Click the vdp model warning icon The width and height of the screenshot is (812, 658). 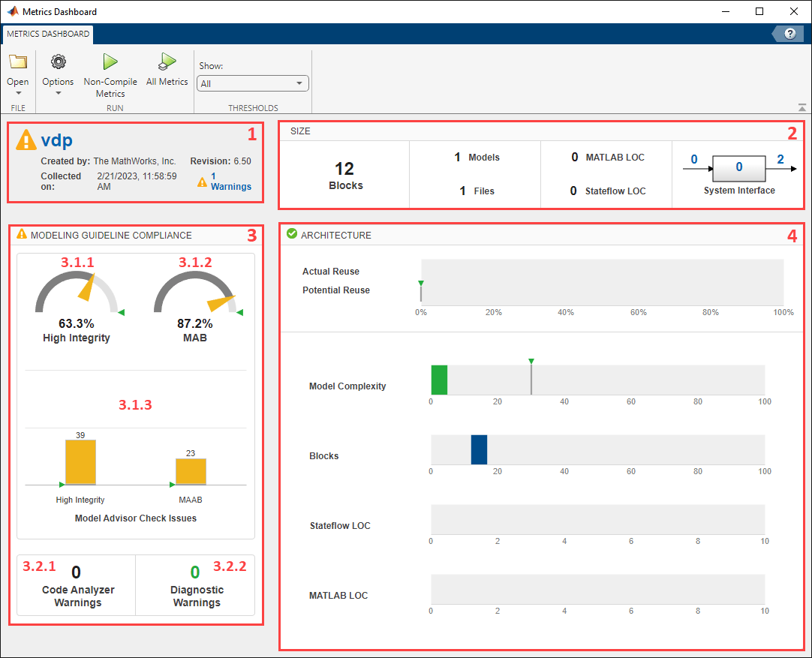tap(26, 140)
